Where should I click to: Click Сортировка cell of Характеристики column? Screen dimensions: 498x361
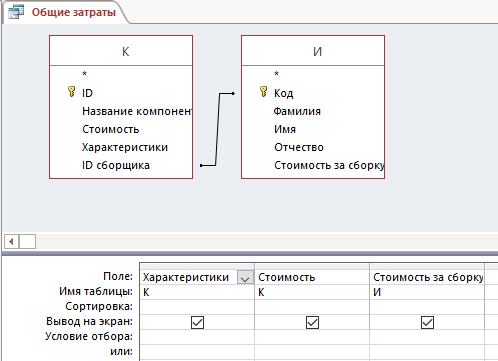[x=197, y=307]
